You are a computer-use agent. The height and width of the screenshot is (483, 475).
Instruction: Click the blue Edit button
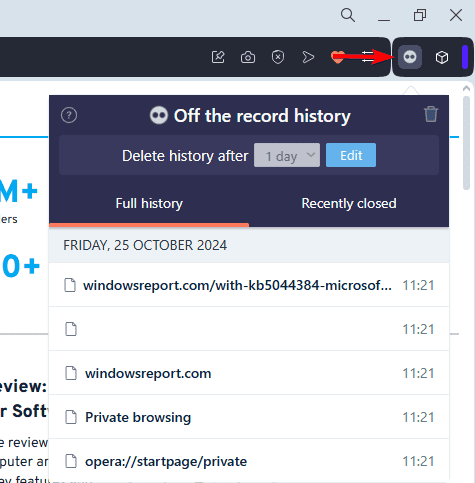[351, 155]
